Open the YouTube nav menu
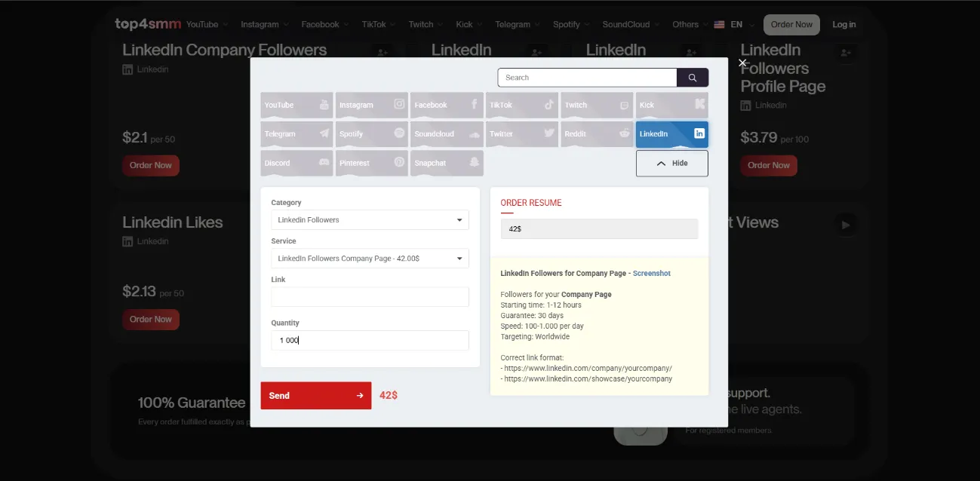980x481 pixels. point(207,24)
